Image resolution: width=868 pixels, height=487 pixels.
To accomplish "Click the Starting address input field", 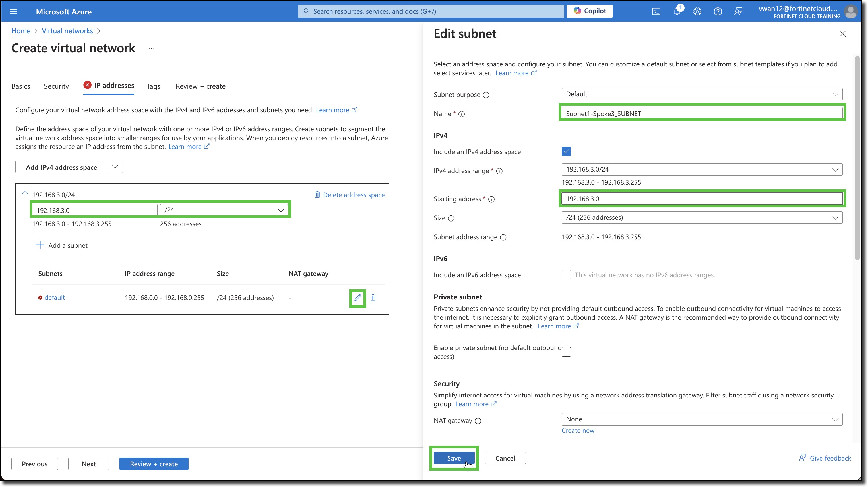I will click(702, 199).
